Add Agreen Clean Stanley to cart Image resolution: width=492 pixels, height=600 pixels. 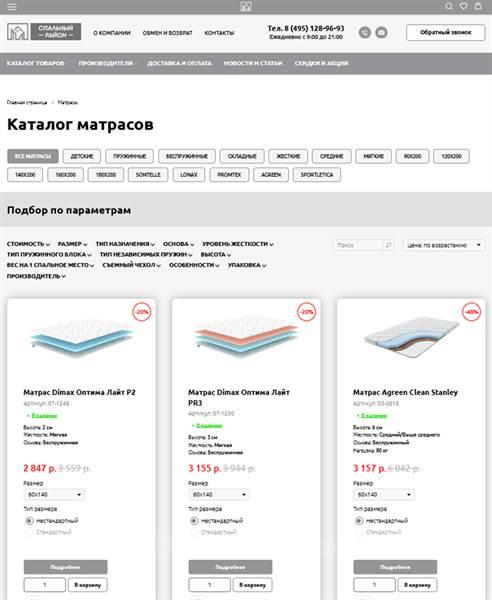click(417, 585)
